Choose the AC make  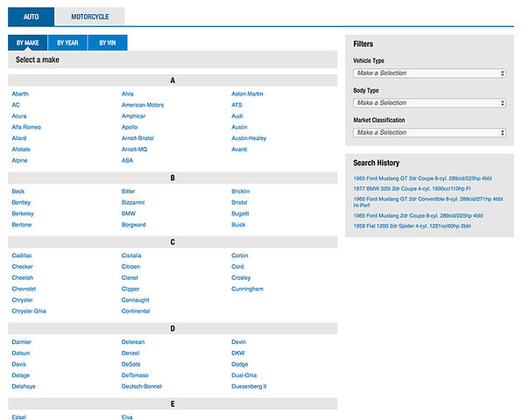click(x=16, y=105)
